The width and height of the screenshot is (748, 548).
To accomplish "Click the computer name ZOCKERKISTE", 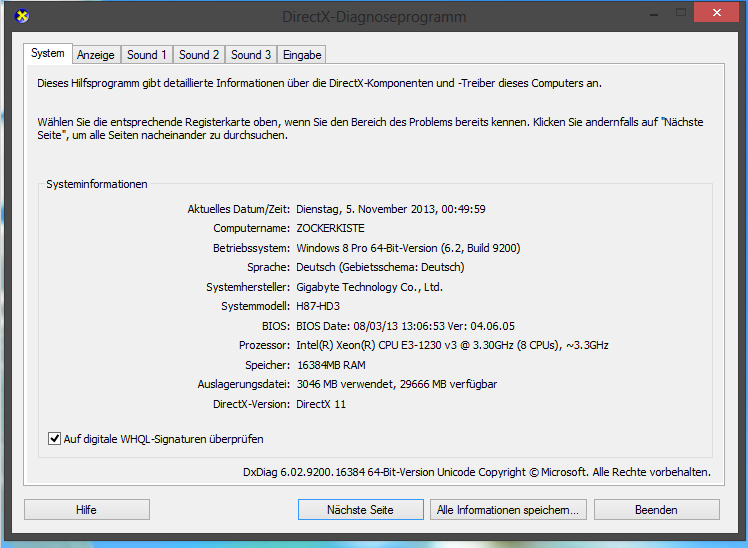I will pos(330,228).
